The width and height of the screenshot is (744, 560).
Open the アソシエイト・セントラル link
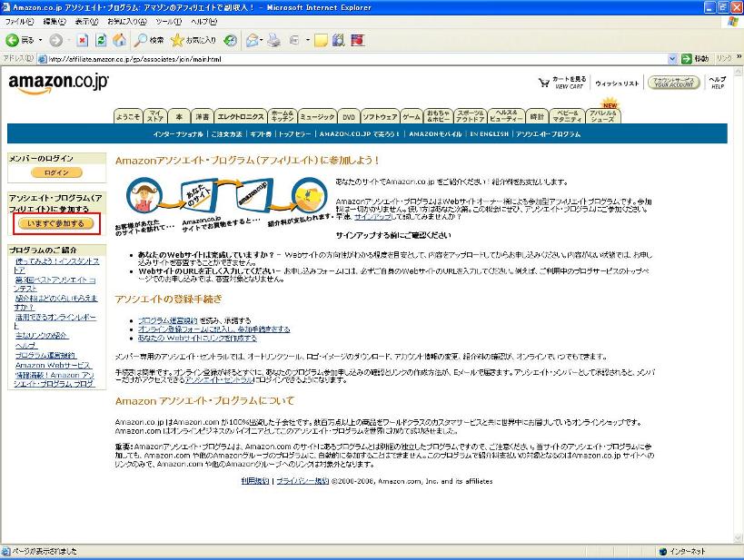[219, 379]
